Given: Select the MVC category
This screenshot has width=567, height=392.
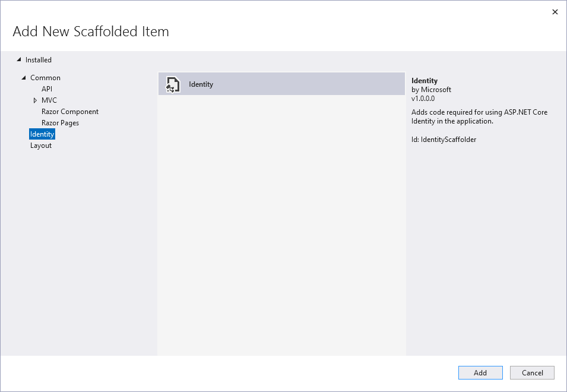Looking at the screenshot, I should pyautogui.click(x=49, y=100).
